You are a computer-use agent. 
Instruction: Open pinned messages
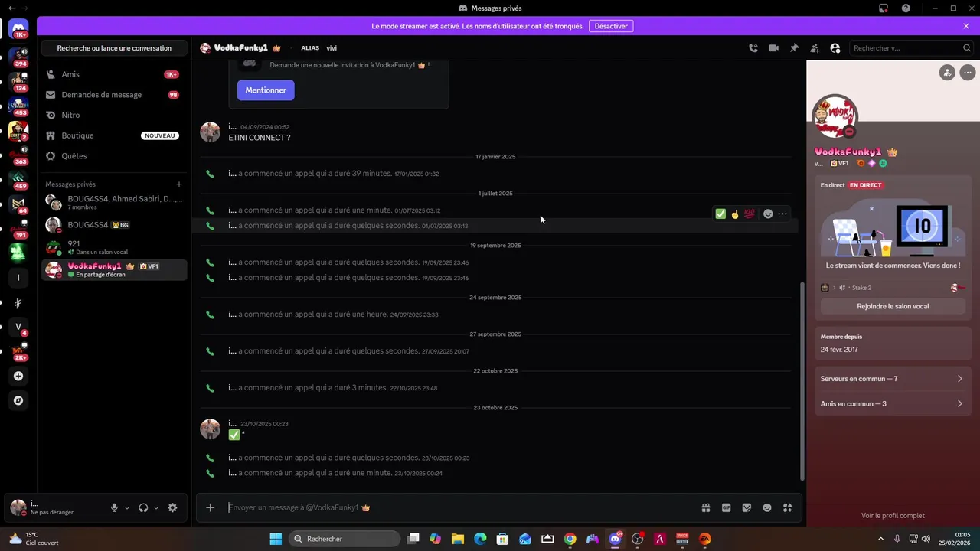(794, 47)
